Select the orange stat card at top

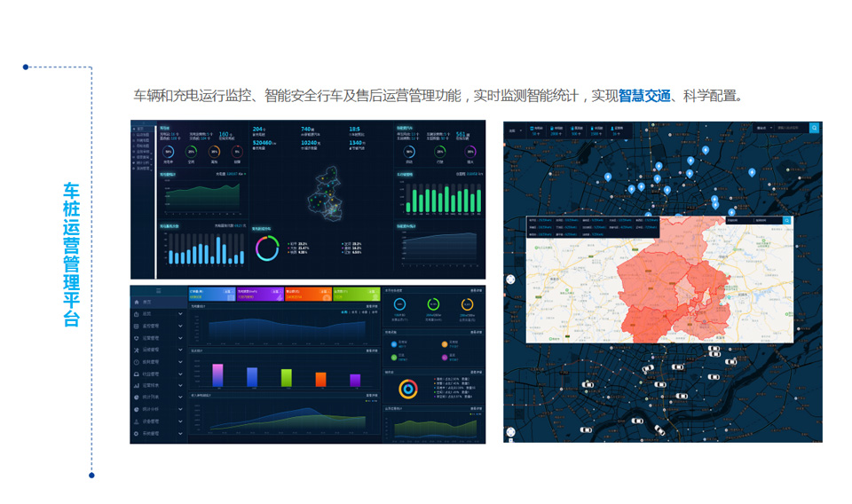(x=309, y=293)
